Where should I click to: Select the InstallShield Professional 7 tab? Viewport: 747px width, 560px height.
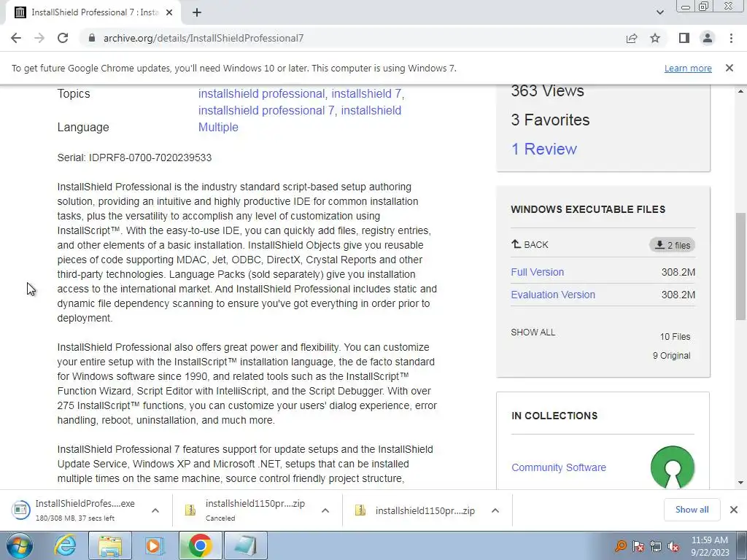(x=93, y=13)
